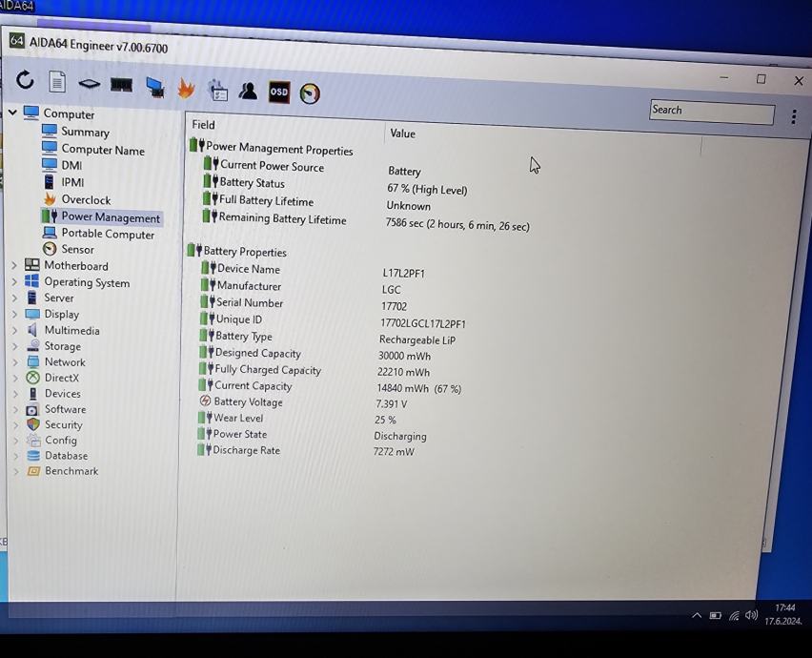This screenshot has height=658, width=812.
Task: Open the Wi-Fi network tray icon
Action: pos(734,616)
